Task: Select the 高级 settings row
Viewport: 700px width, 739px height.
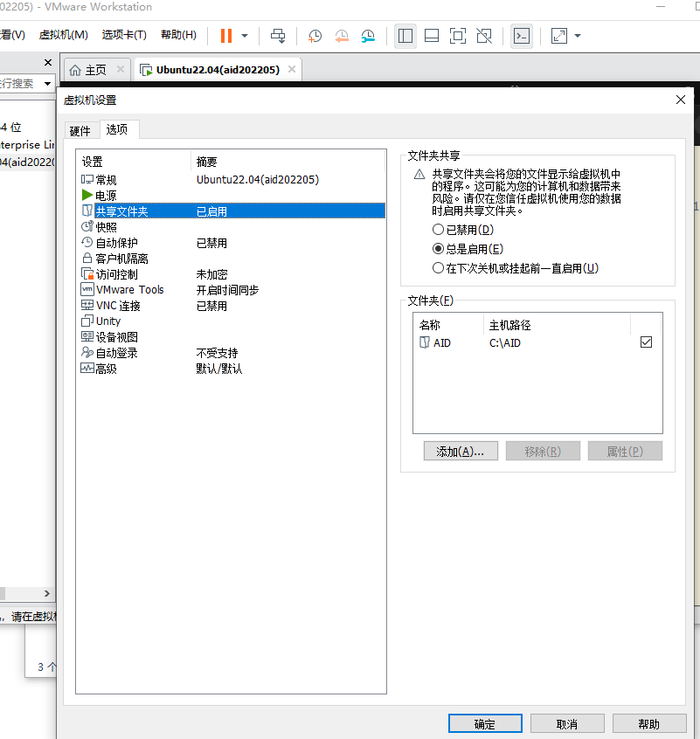Action: (x=232, y=369)
